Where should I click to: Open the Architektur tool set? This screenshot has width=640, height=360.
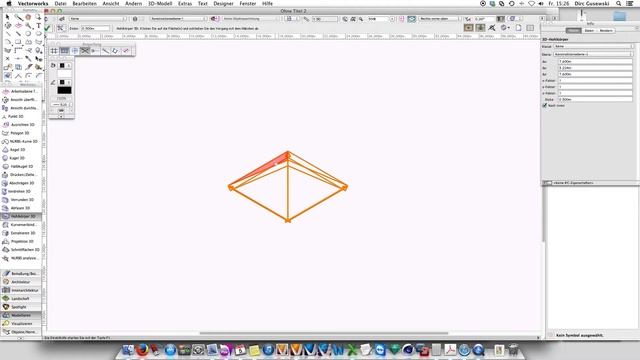pyautogui.click(x=21, y=282)
